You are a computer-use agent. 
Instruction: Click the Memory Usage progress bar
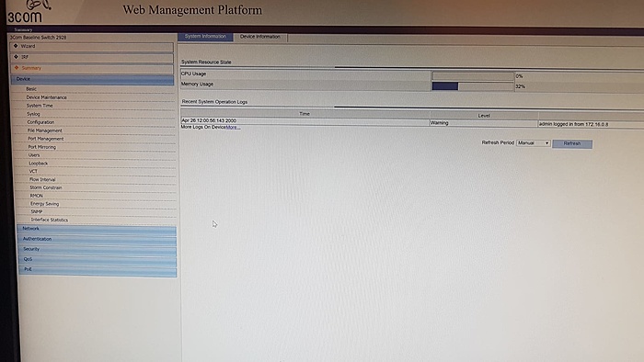click(473, 86)
